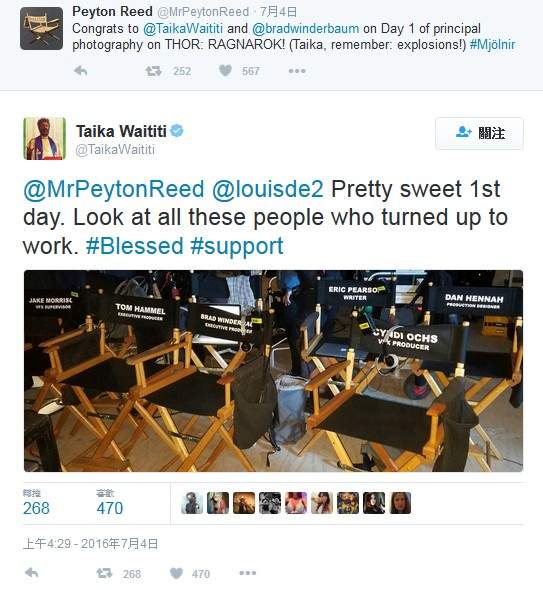
Task: Like Taika Waititi's tweet showing 470
Action: click(176, 573)
